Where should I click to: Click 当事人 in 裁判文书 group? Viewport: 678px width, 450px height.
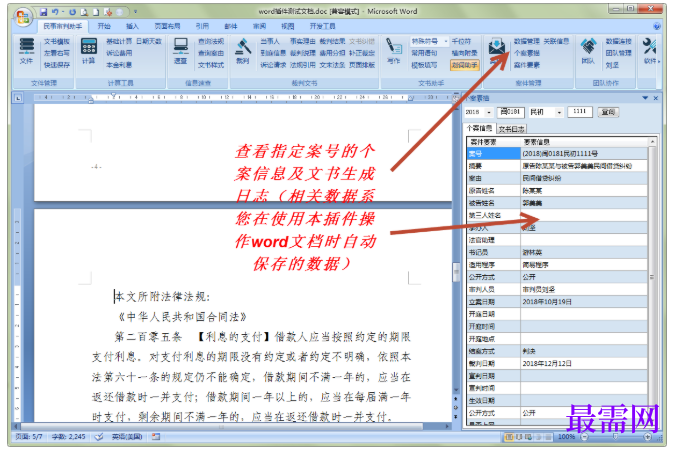tap(270, 41)
